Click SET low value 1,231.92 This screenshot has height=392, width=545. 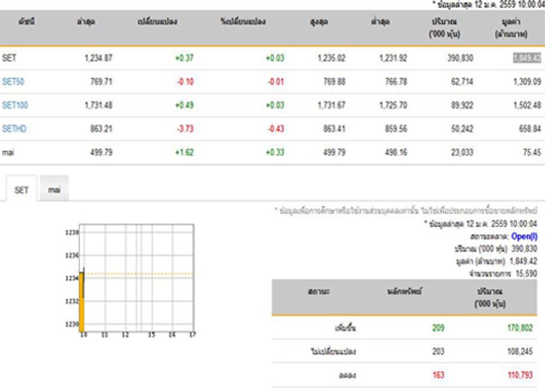pos(393,58)
